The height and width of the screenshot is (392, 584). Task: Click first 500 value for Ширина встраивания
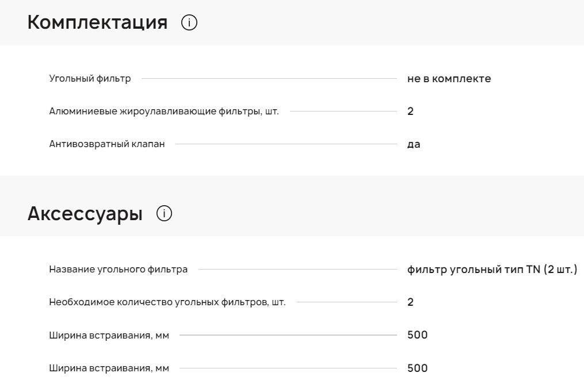[417, 335]
